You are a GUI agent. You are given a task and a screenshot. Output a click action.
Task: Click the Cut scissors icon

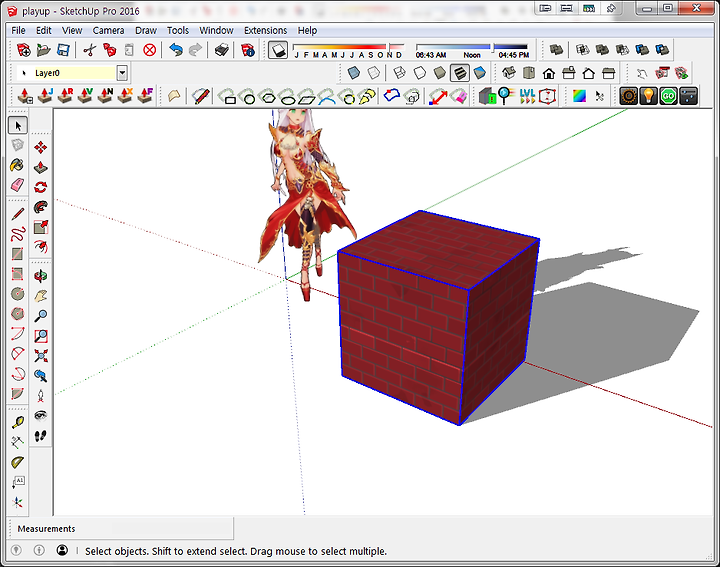click(x=90, y=50)
